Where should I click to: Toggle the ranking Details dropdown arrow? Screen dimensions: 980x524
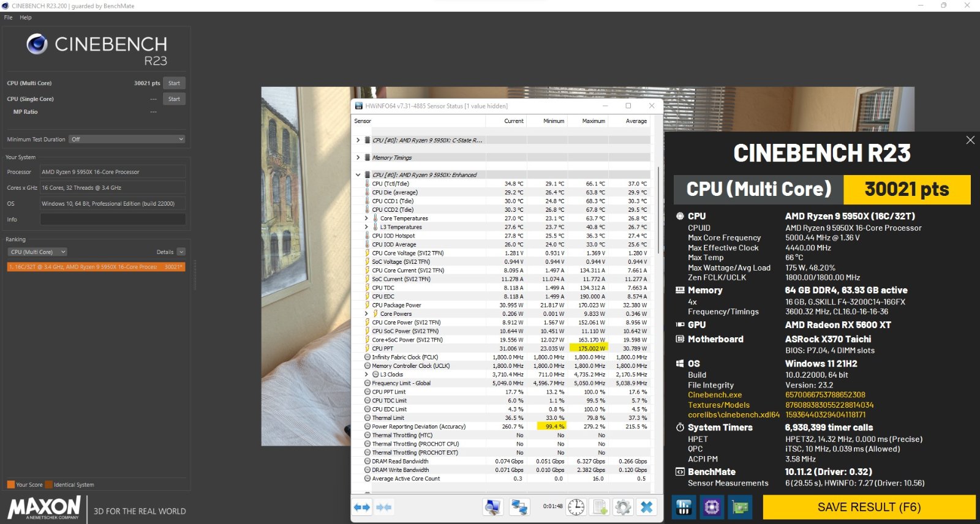click(x=181, y=252)
